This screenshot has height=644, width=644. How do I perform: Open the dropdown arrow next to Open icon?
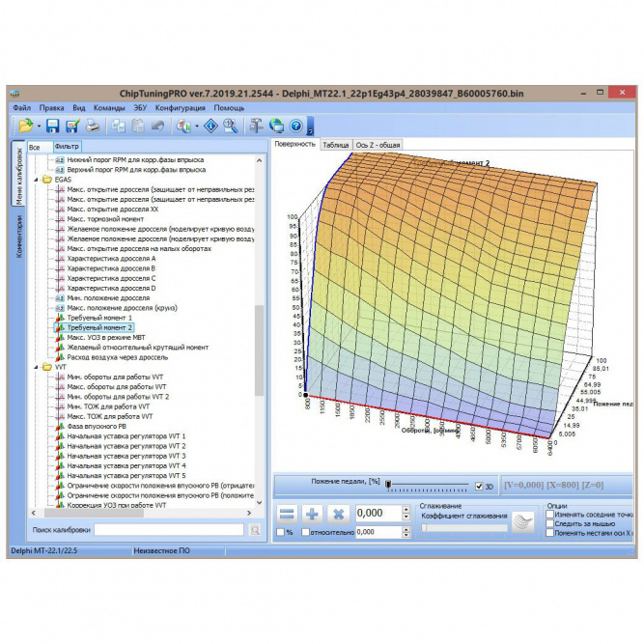pos(39,126)
